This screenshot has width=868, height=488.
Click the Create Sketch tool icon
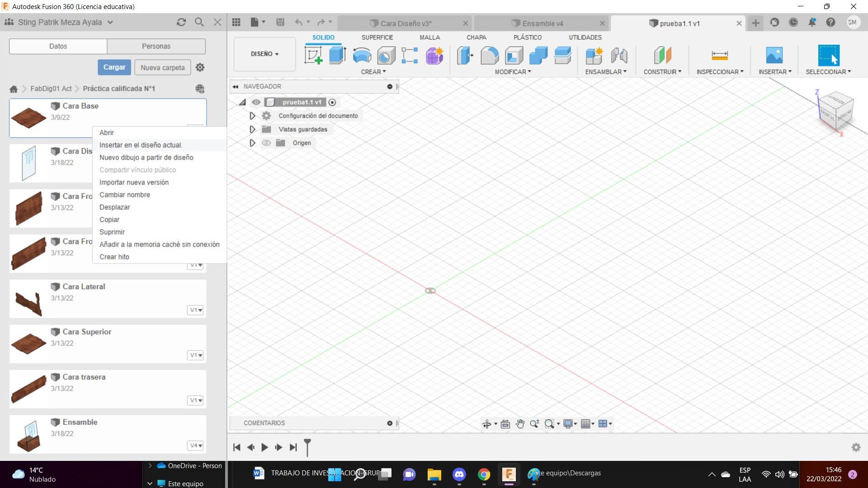[313, 56]
